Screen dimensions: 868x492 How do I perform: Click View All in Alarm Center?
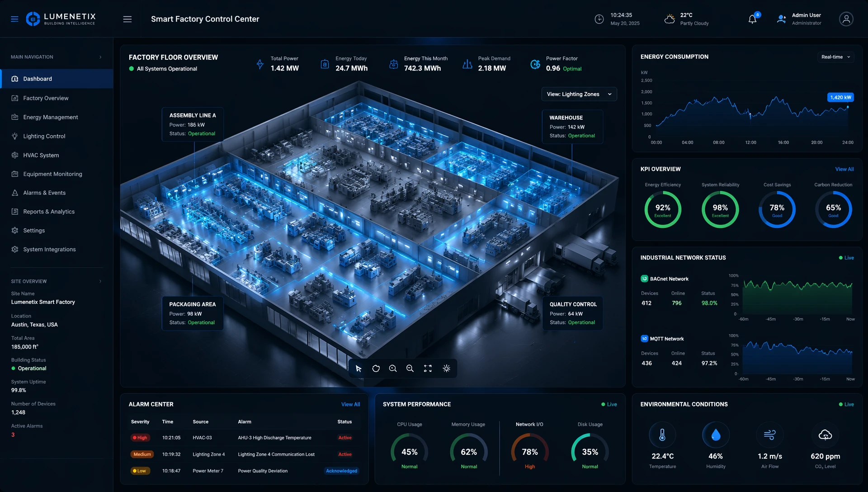coord(350,404)
